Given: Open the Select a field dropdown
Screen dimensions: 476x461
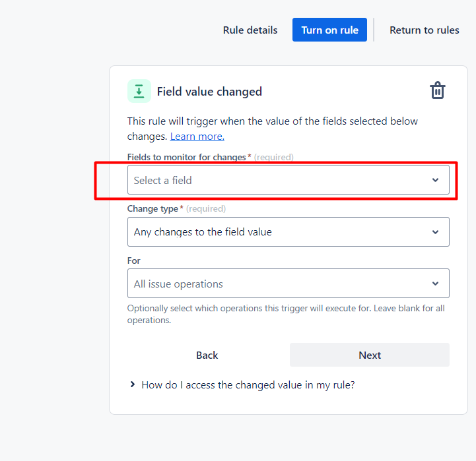Looking at the screenshot, I should pyautogui.click(x=277, y=180).
